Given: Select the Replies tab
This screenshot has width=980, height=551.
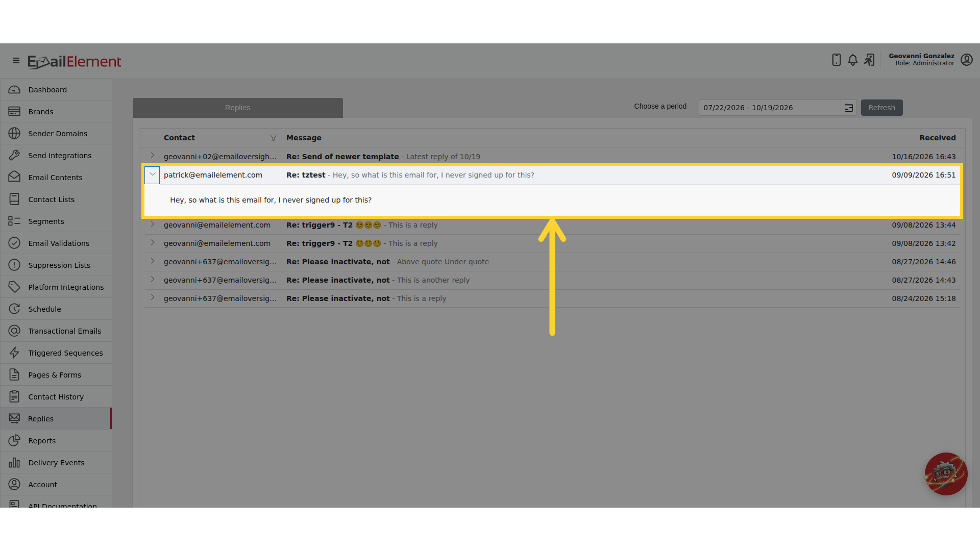Looking at the screenshot, I should 238,108.
